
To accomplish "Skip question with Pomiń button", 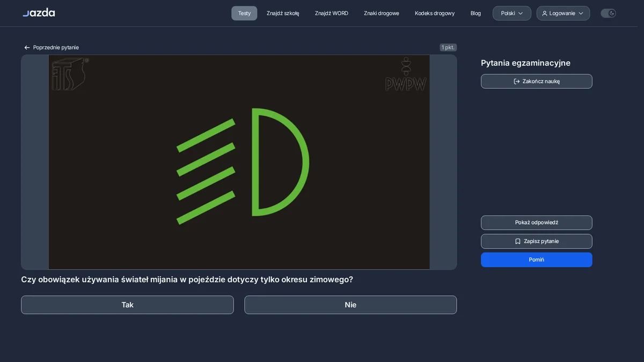I will point(537,260).
